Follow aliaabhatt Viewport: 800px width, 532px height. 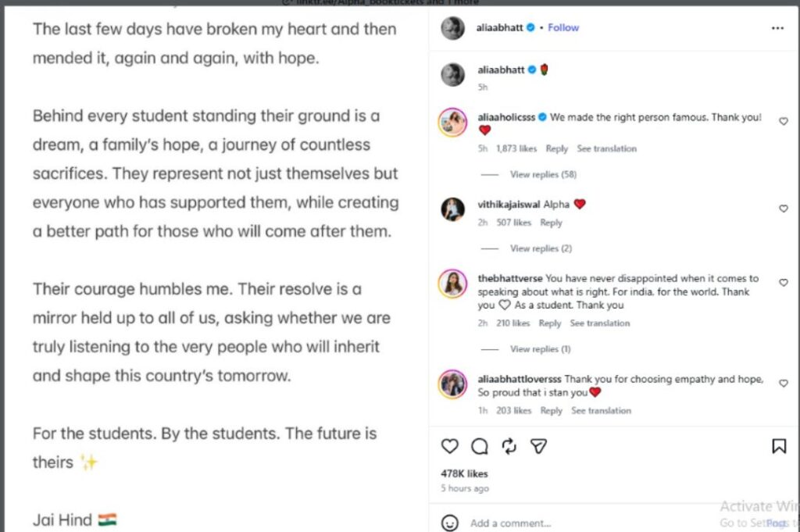coord(563,27)
